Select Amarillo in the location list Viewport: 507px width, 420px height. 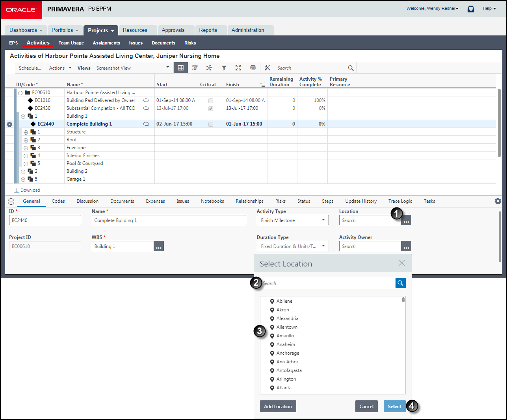pyautogui.click(x=285, y=336)
